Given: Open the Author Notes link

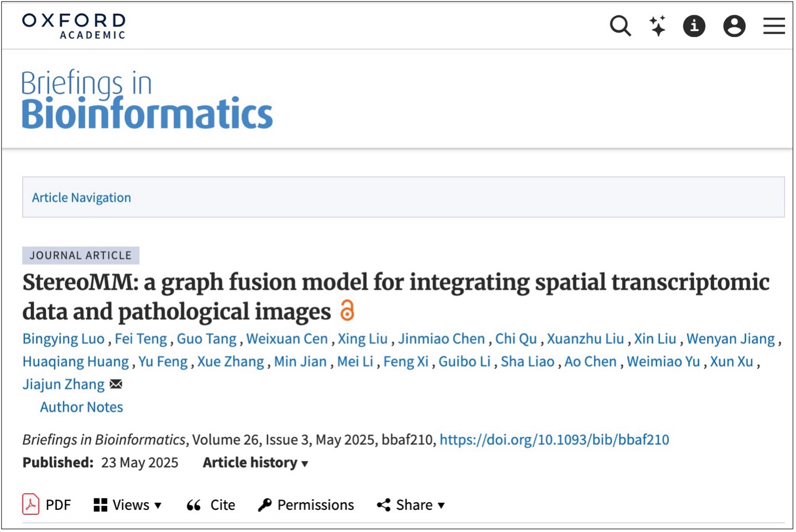Looking at the screenshot, I should [81, 407].
